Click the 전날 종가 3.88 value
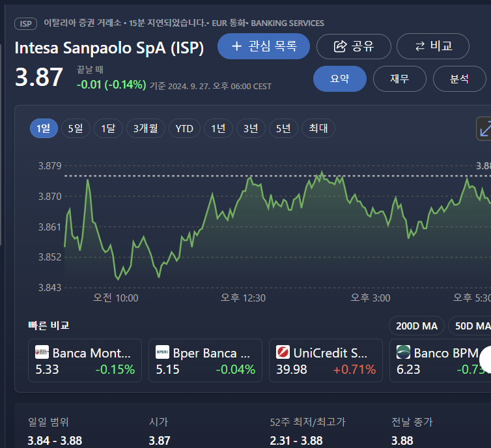Image resolution: width=491 pixels, height=448 pixels. click(x=402, y=441)
